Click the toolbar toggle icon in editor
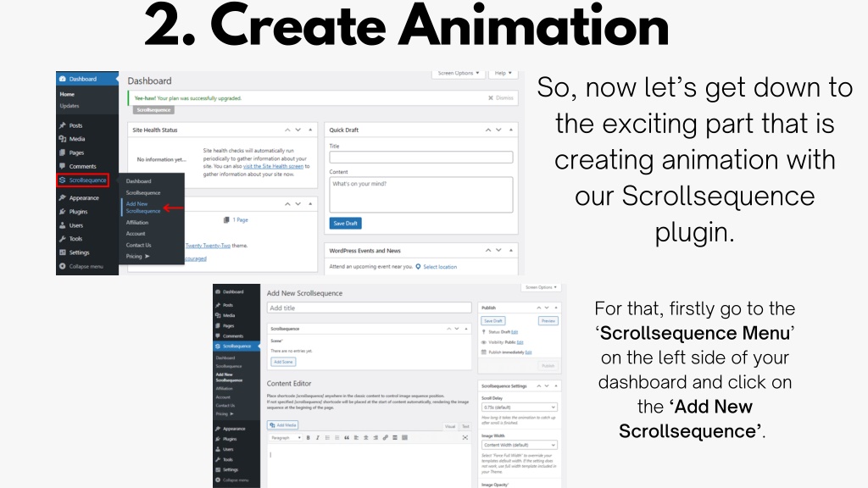The height and width of the screenshot is (488, 868). pos(404,438)
